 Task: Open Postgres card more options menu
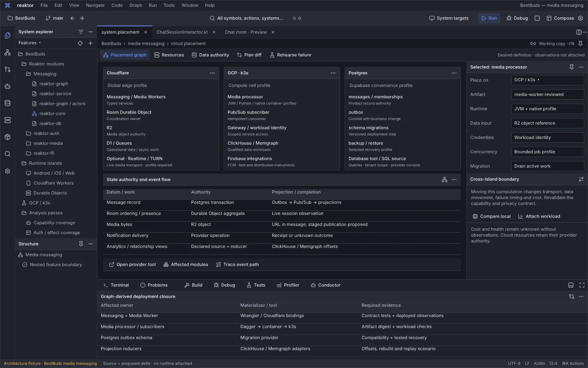pyautogui.click(x=454, y=73)
